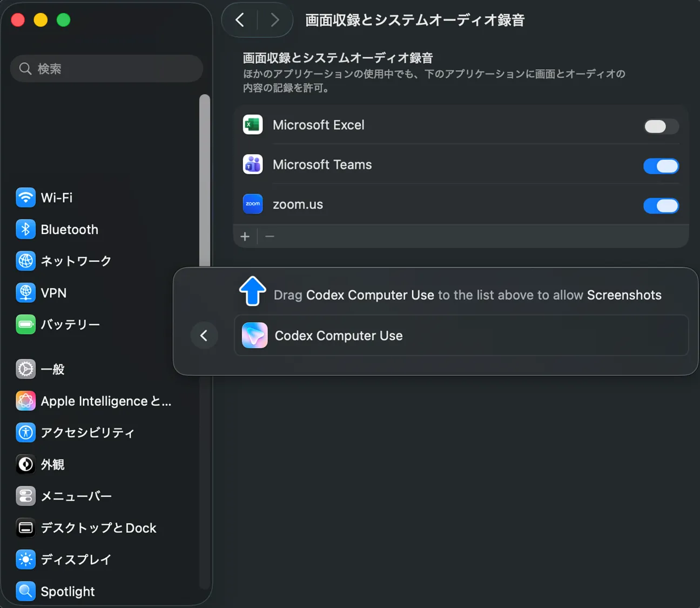This screenshot has height=608, width=700.
Task: Click the ディスプレイ sun icon
Action: coord(25,559)
